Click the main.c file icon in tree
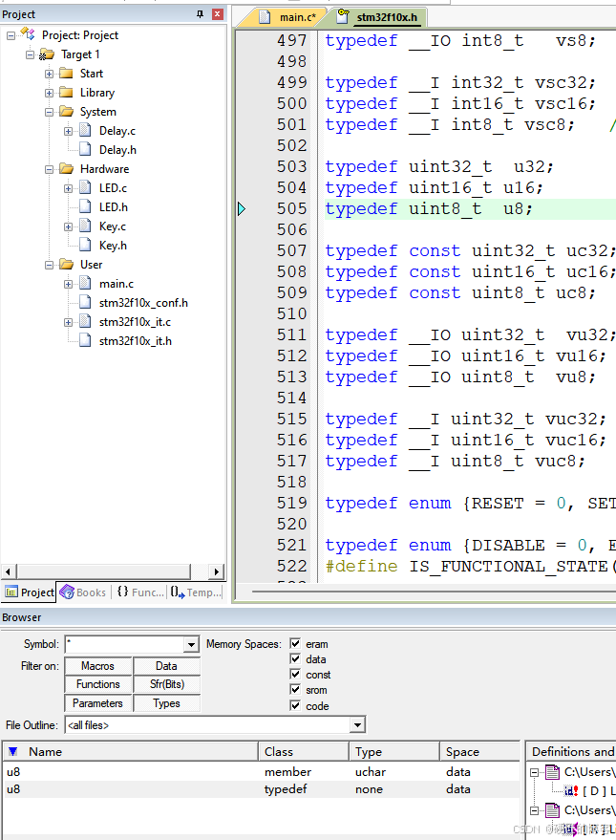 click(x=85, y=284)
